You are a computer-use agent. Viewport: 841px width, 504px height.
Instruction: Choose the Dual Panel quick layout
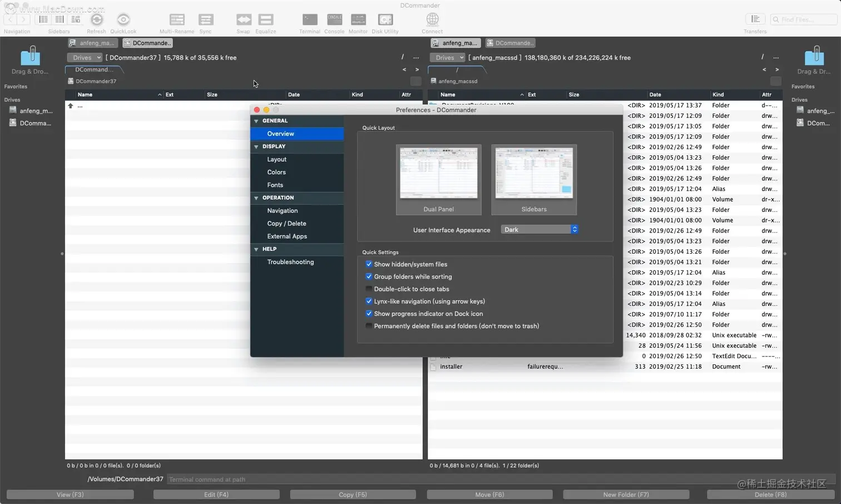point(439,180)
